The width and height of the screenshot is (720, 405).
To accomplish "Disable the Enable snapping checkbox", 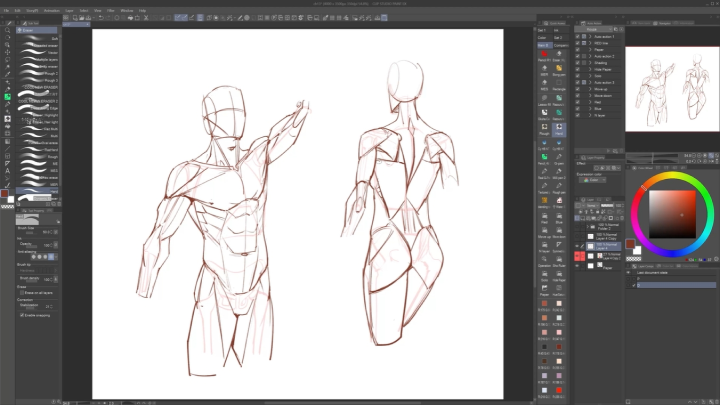I will point(22,315).
